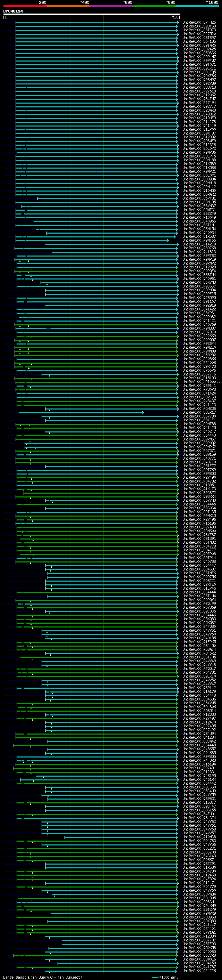This screenshot has height=980, width=222.
Task: Select the UniRef100_A5HSG6 label
Action: coord(199,409)
